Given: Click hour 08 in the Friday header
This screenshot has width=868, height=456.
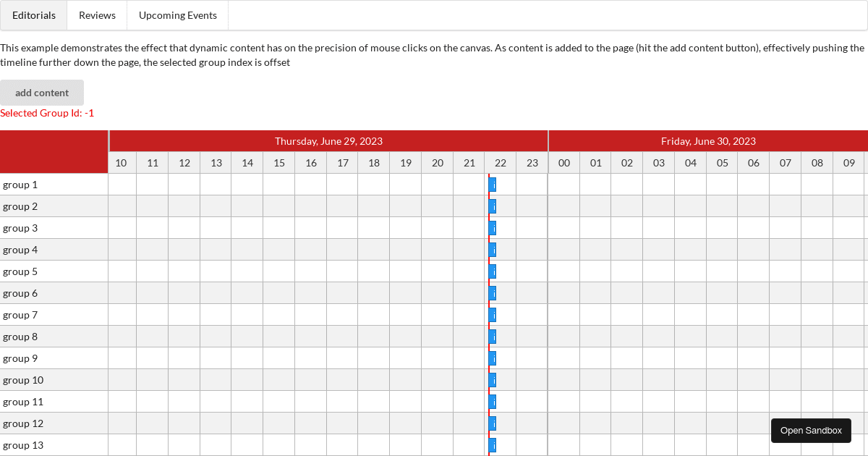Looking at the screenshot, I should pos(817,163).
